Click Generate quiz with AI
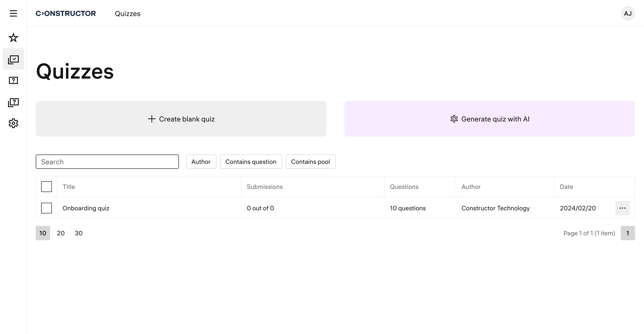644x334 pixels. (x=489, y=119)
